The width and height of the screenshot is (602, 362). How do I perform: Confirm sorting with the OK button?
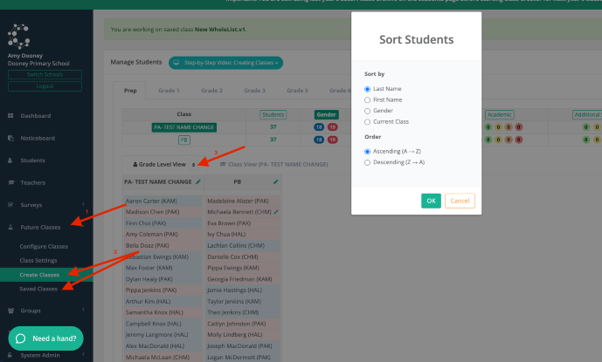(431, 201)
